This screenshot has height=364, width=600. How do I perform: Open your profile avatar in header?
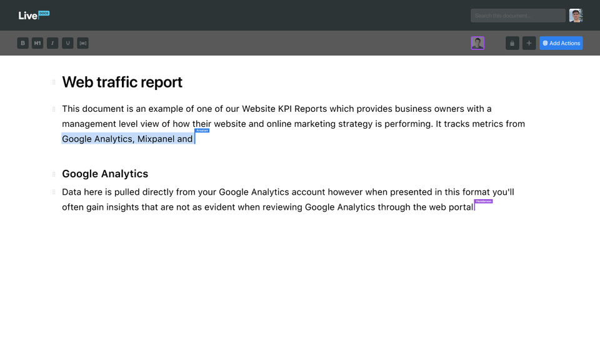coord(576,16)
